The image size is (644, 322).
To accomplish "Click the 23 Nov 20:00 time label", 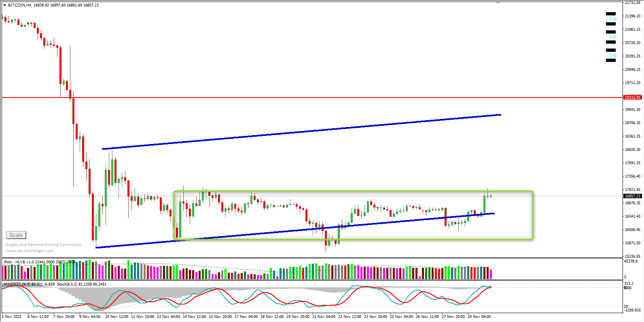I will click(375, 317).
